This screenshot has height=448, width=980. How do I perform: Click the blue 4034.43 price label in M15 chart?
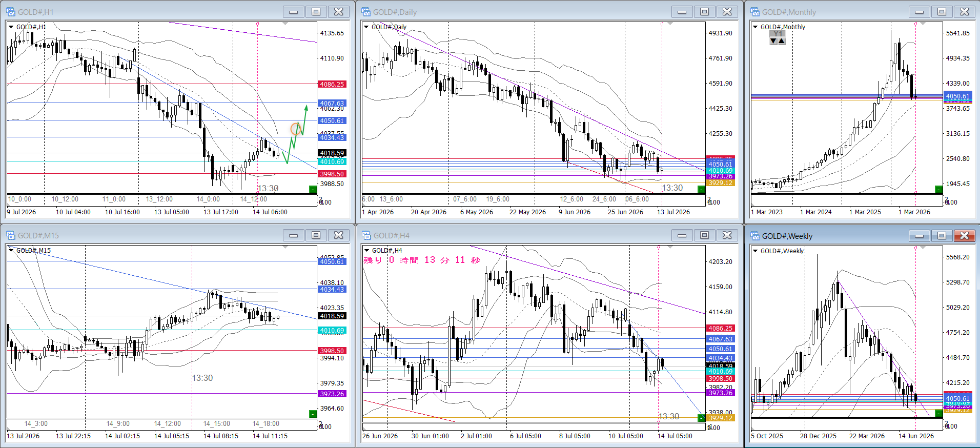[332, 289]
